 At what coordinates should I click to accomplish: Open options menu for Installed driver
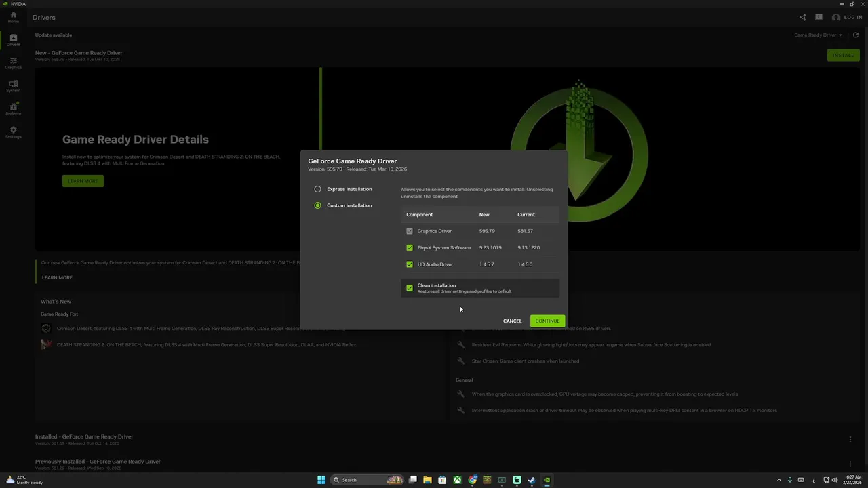(x=850, y=439)
